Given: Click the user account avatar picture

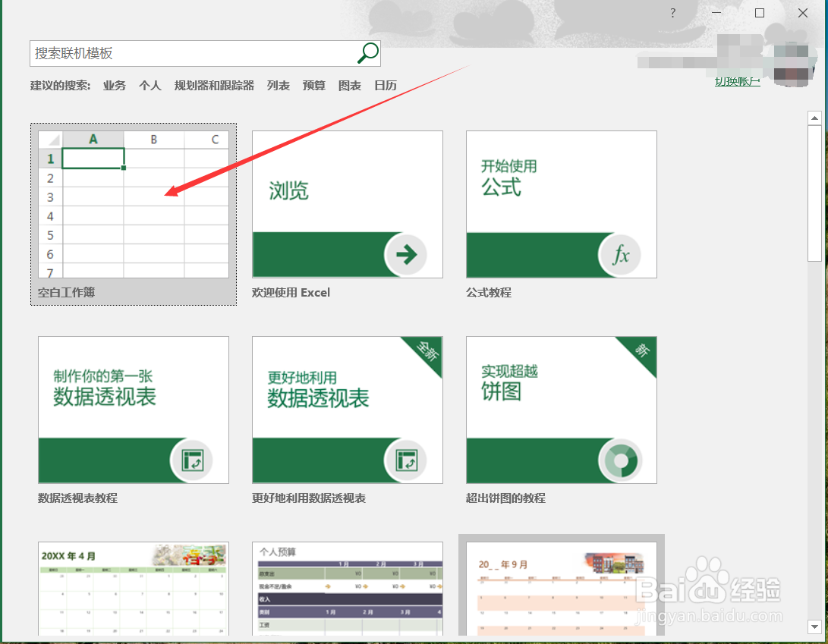Looking at the screenshot, I should click(x=791, y=64).
